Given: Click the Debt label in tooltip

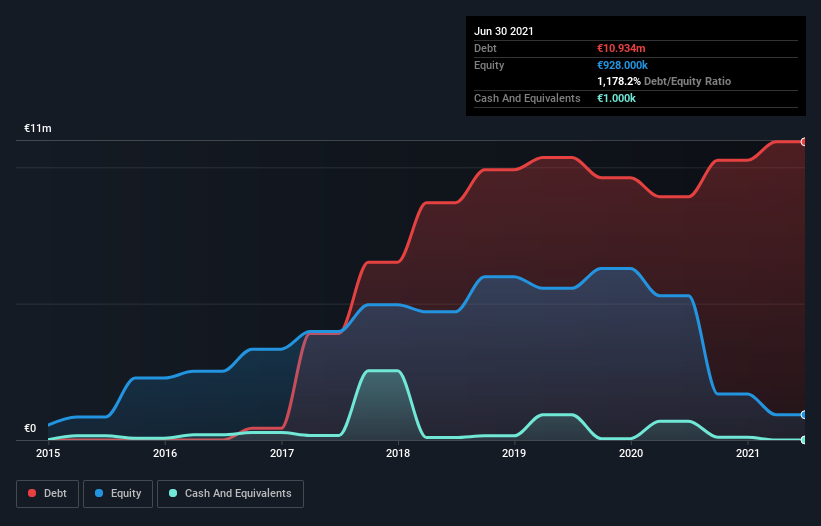Looking at the screenshot, I should [x=485, y=48].
